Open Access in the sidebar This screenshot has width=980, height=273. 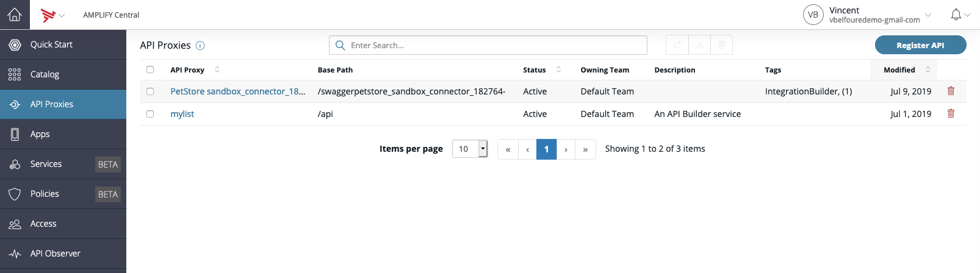[63, 224]
